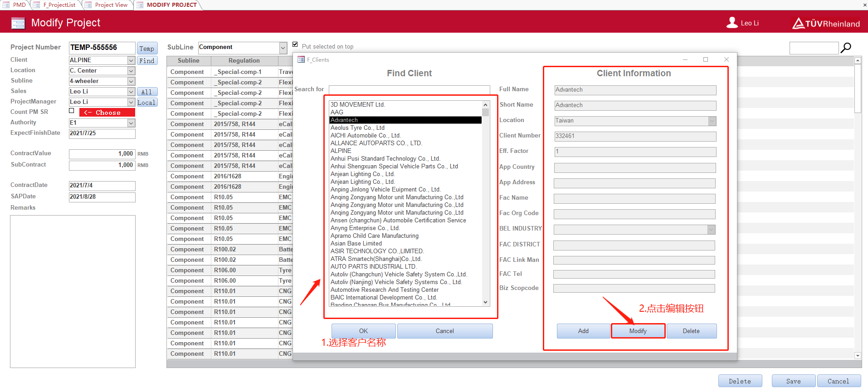
Task: Expand the SubLine Component combo box
Action: click(x=283, y=48)
